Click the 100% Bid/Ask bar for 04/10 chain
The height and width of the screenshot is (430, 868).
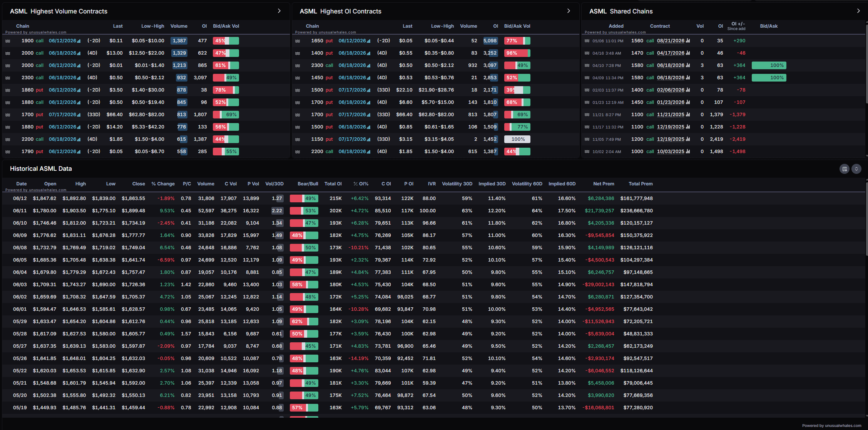[769, 65]
